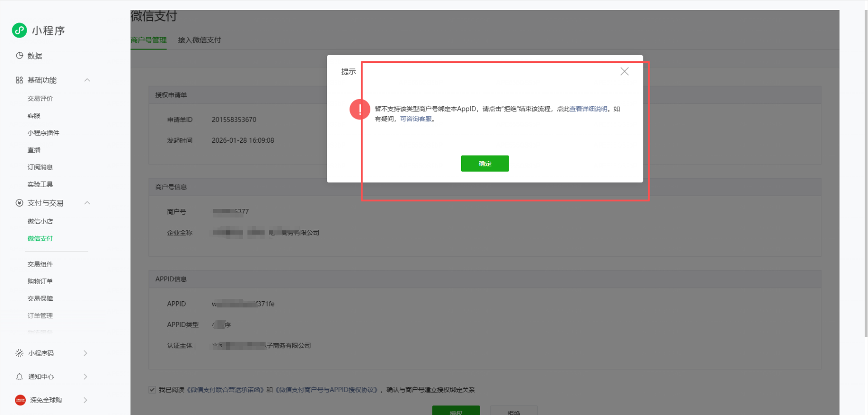Click the 小程序码 sparkle icon
This screenshot has width=868, height=415.
click(20, 353)
